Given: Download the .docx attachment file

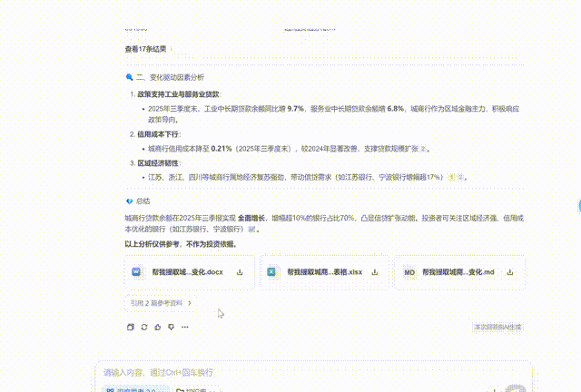Looking at the screenshot, I should (240, 272).
